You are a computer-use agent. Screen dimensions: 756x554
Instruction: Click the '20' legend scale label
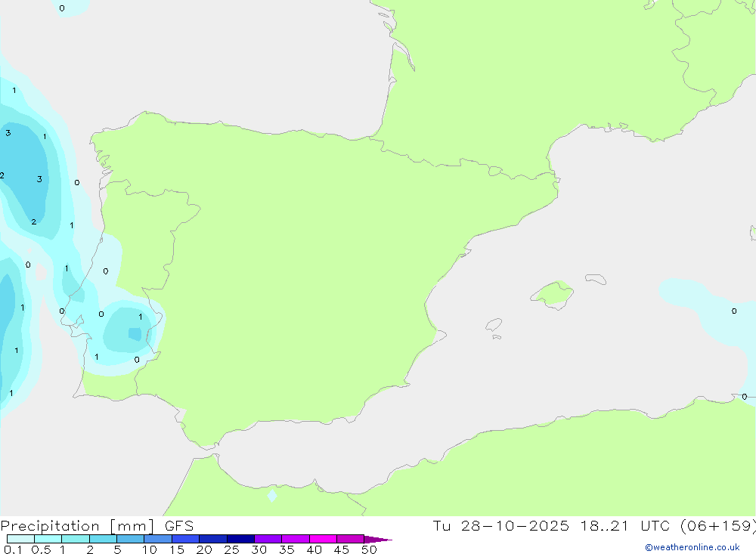[204, 549]
